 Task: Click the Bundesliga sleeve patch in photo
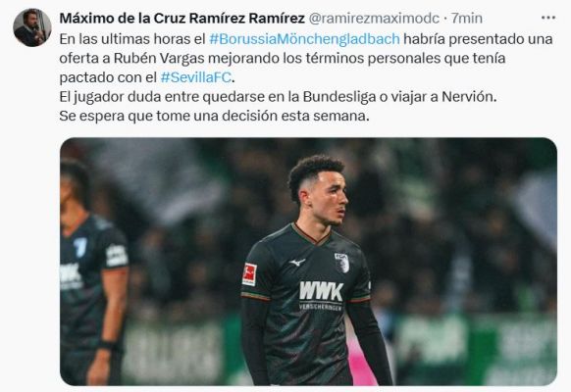coord(249,274)
